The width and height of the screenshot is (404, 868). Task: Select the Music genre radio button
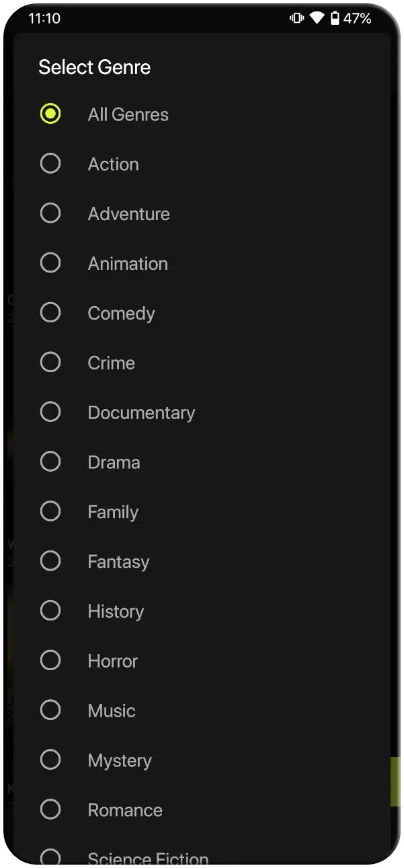(x=50, y=711)
